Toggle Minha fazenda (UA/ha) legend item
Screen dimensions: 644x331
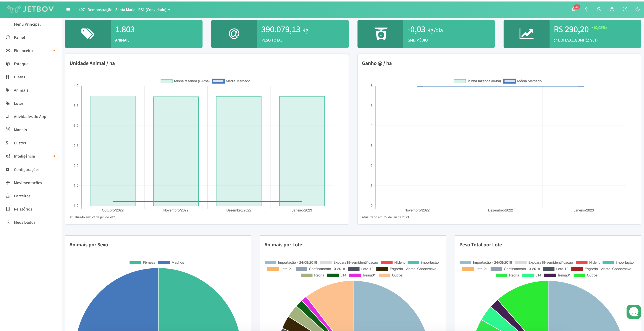point(185,81)
